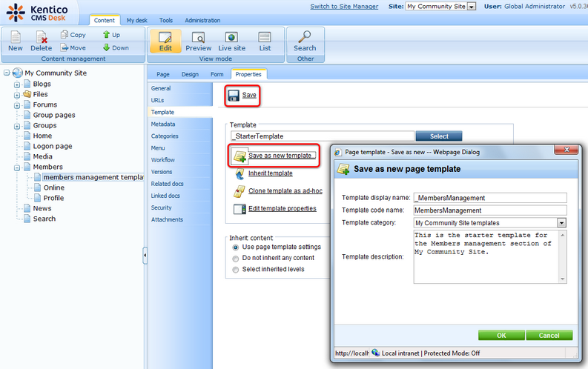Open the Site selector dropdown

coord(472,7)
